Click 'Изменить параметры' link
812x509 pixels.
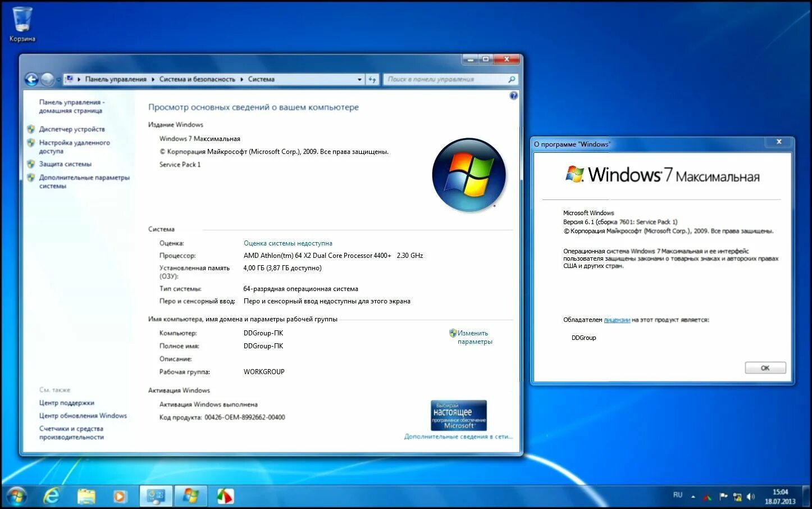tap(475, 337)
